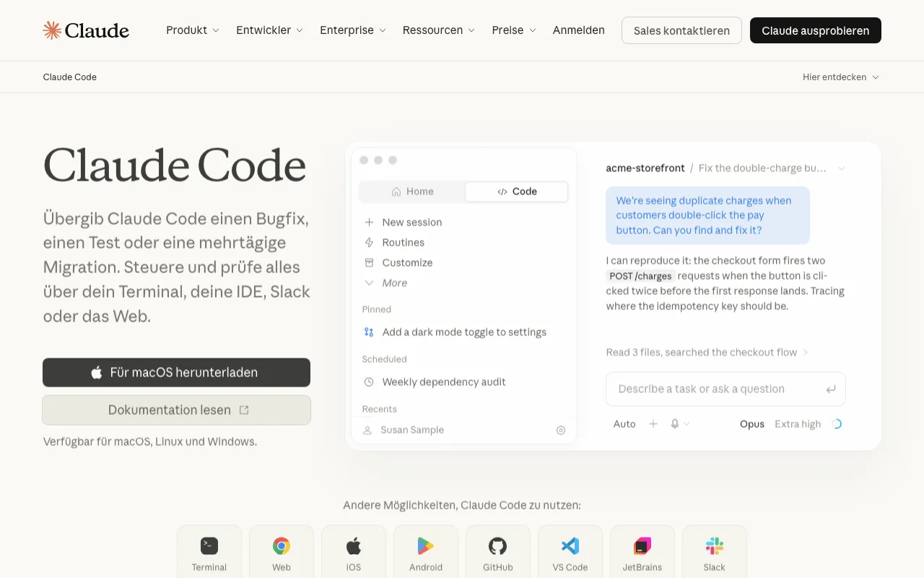Change the Extra high effort setting
This screenshot has width=924, height=578.
point(798,424)
